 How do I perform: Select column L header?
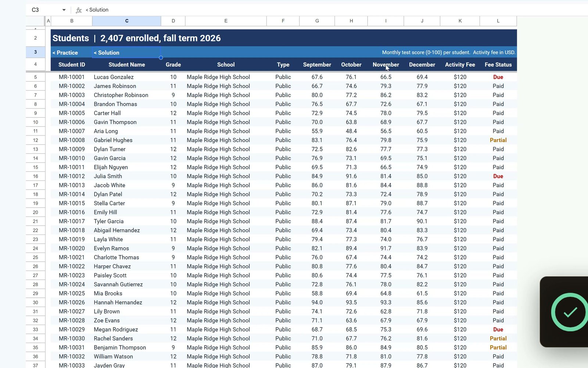point(498,21)
